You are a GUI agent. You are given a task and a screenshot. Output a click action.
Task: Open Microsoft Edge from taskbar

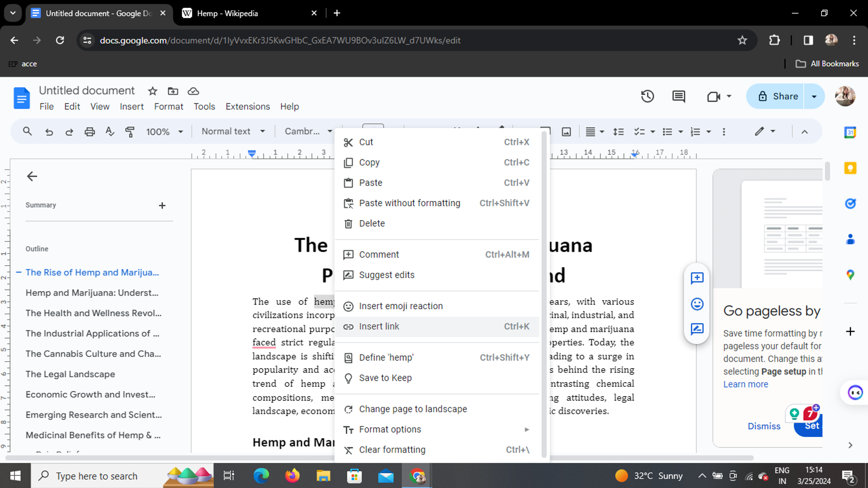(x=261, y=476)
